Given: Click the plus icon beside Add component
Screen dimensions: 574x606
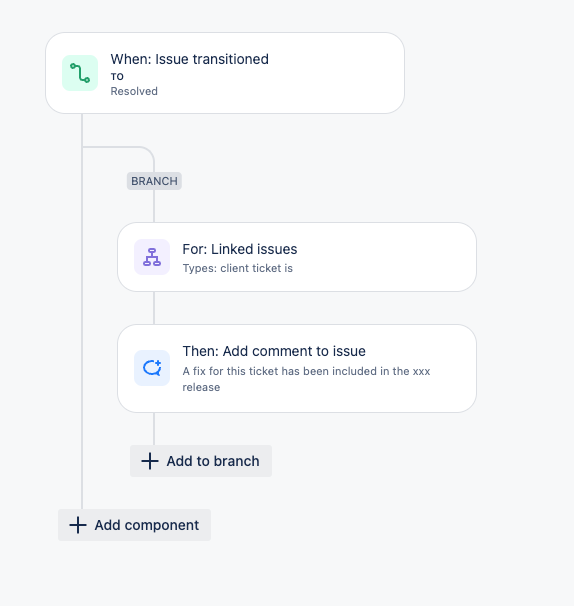Looking at the screenshot, I should [x=78, y=525].
